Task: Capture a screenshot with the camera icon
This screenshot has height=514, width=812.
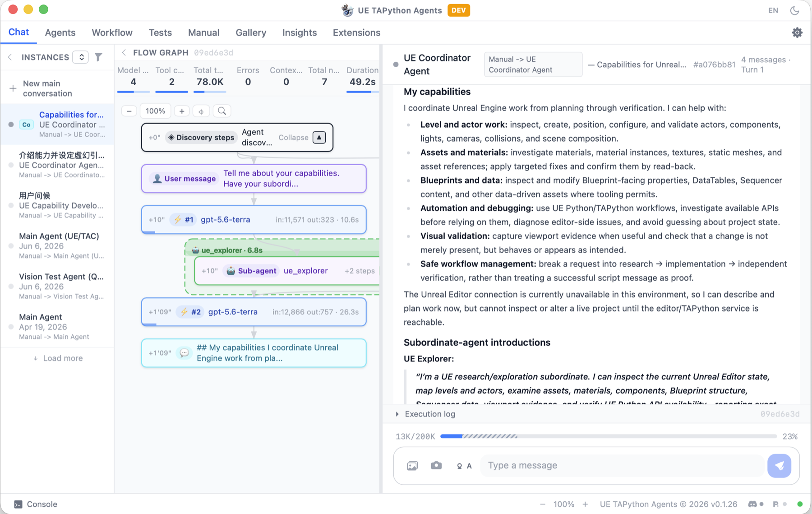Action: (x=436, y=465)
